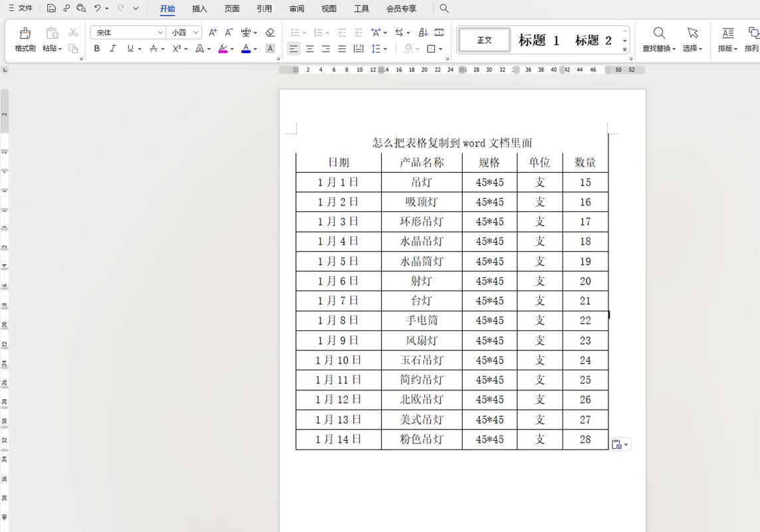Expand the styles gallery more arrow
Image resolution: width=760 pixels, height=532 pixels.
pos(625,49)
